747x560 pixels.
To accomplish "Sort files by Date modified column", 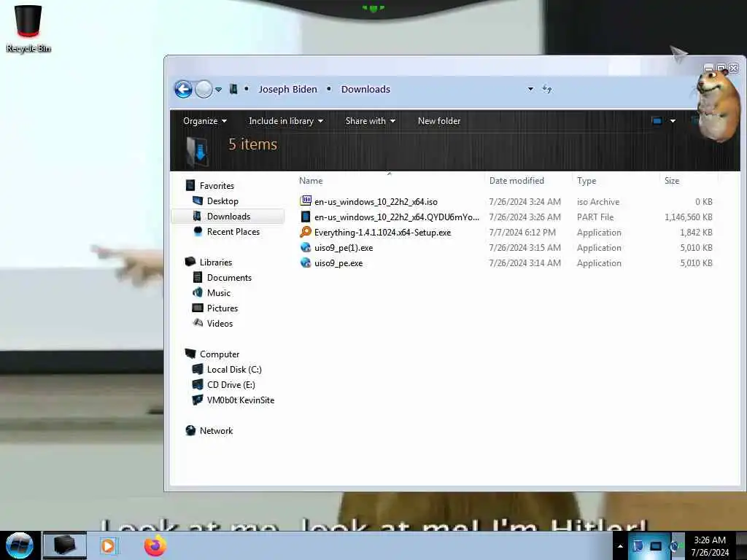I will click(x=516, y=181).
